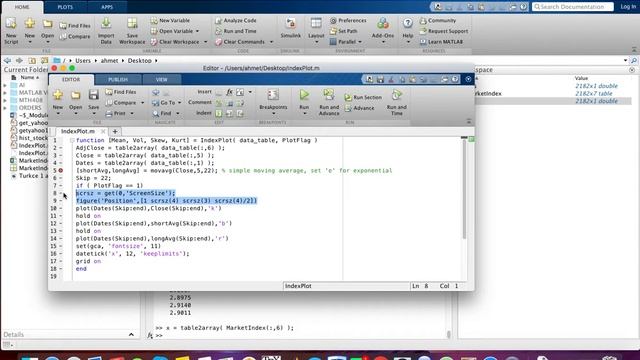Set breakpoint on line 15 dash
This screenshot has width=640, height=360.
click(x=61, y=246)
